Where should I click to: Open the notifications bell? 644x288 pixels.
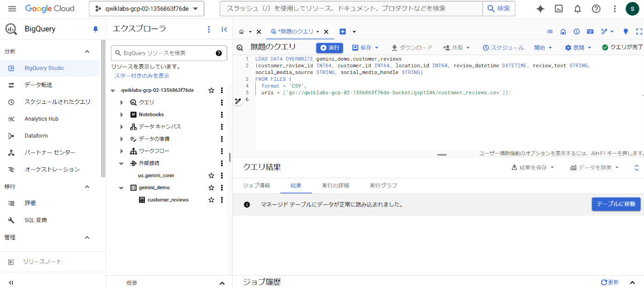(x=577, y=9)
